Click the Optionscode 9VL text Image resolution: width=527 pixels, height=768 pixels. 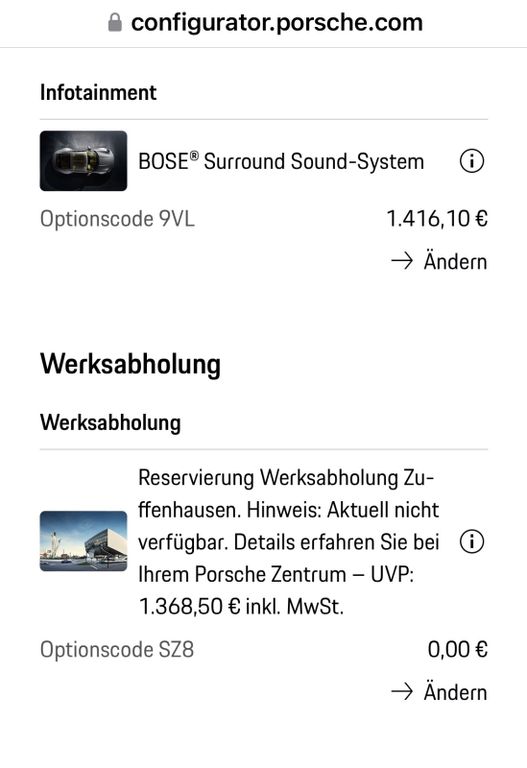[x=117, y=218]
